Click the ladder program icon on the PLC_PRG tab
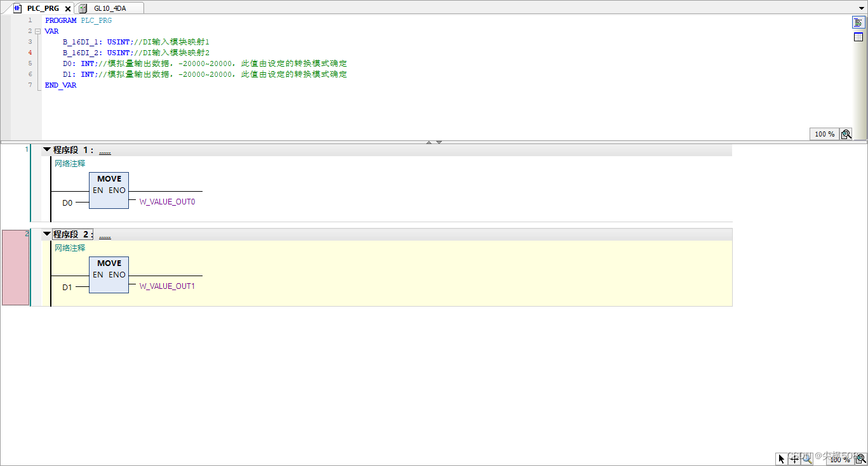This screenshot has width=868, height=466. [18, 8]
